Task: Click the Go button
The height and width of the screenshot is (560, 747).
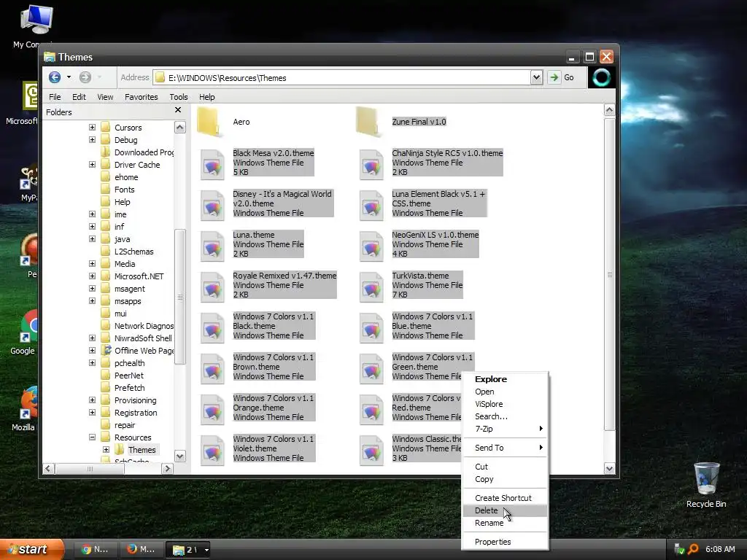Action: pos(561,77)
